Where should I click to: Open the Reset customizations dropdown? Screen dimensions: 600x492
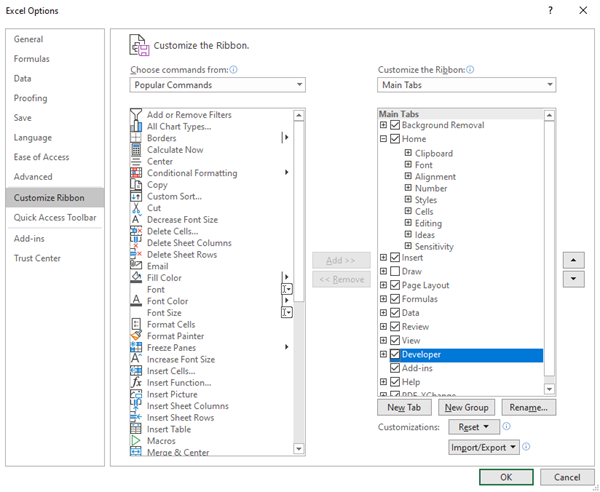click(x=474, y=427)
